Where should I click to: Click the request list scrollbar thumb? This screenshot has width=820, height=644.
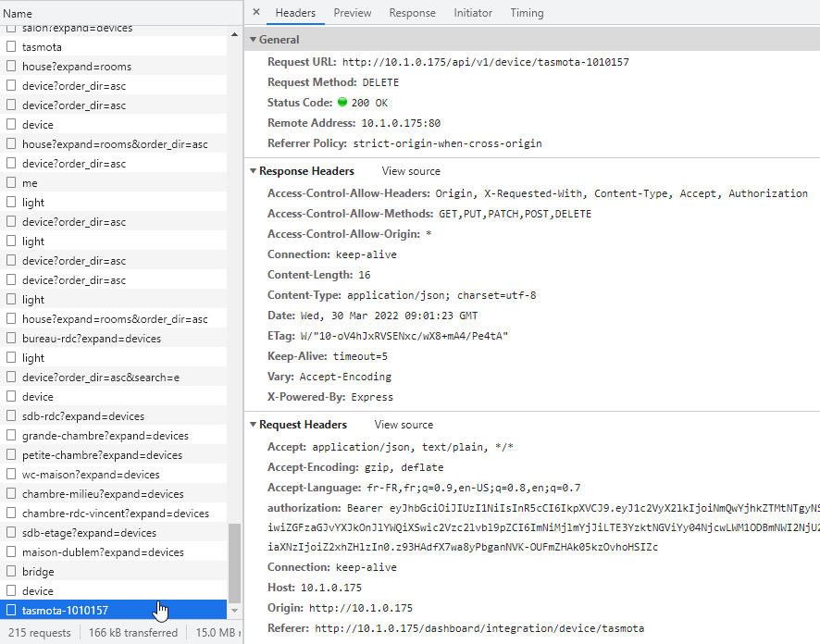coord(234,564)
